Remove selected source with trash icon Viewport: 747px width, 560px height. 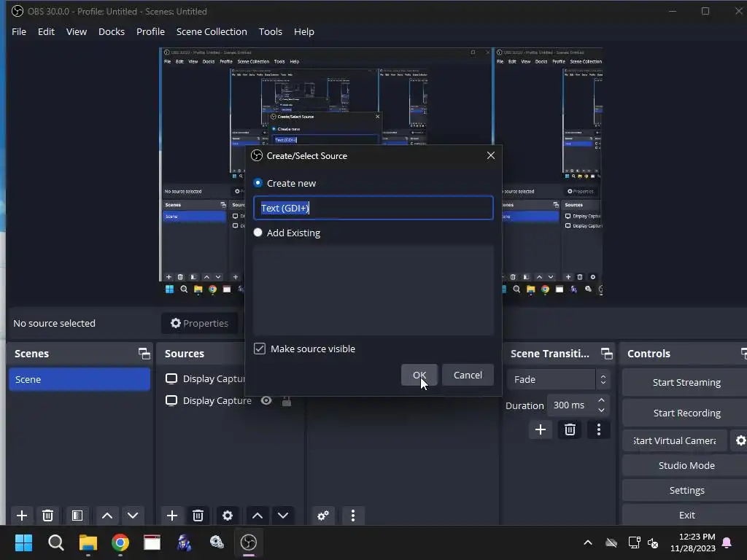click(x=198, y=516)
